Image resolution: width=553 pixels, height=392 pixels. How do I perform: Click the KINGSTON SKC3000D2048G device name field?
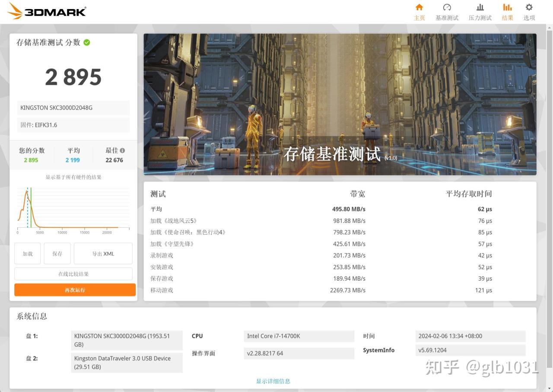[73, 108]
